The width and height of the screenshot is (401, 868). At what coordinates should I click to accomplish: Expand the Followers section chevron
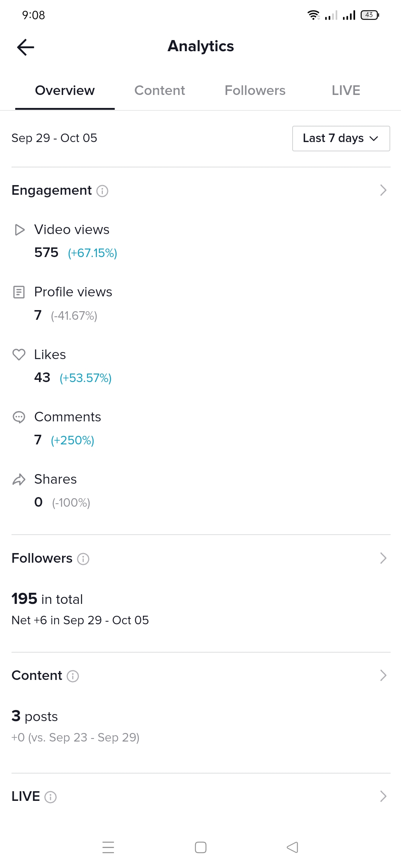point(383,558)
